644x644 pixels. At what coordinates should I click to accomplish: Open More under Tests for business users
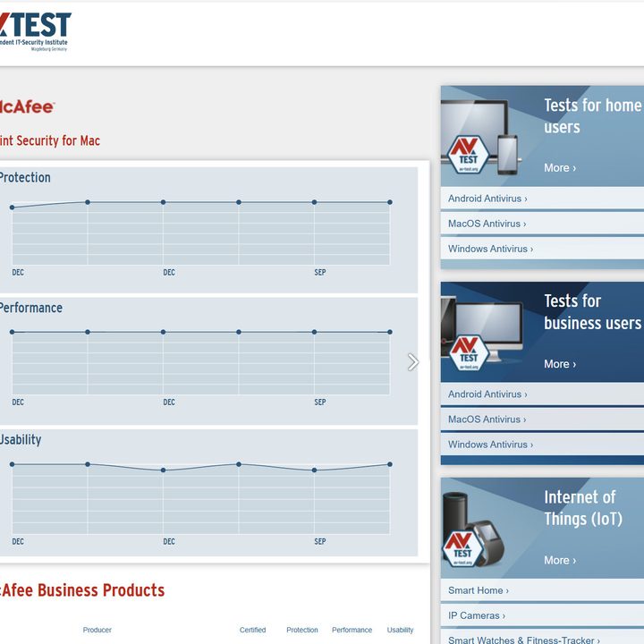coord(560,364)
